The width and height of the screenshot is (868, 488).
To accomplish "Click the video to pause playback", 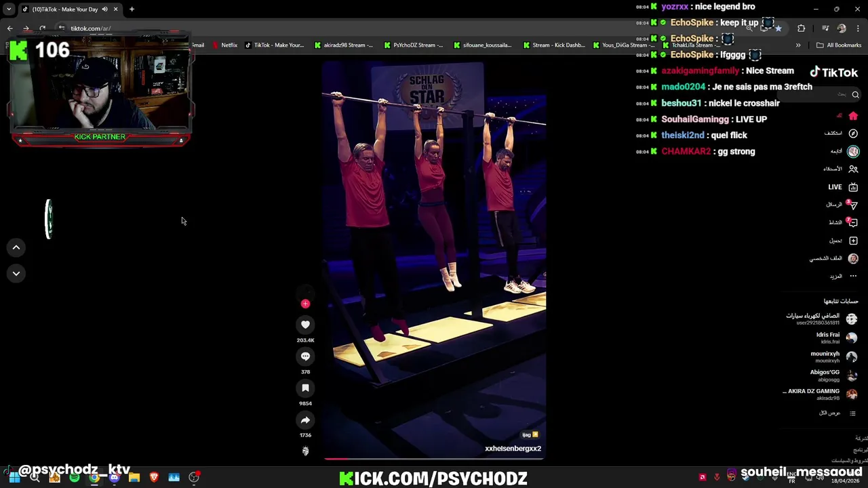I will 434,261.
